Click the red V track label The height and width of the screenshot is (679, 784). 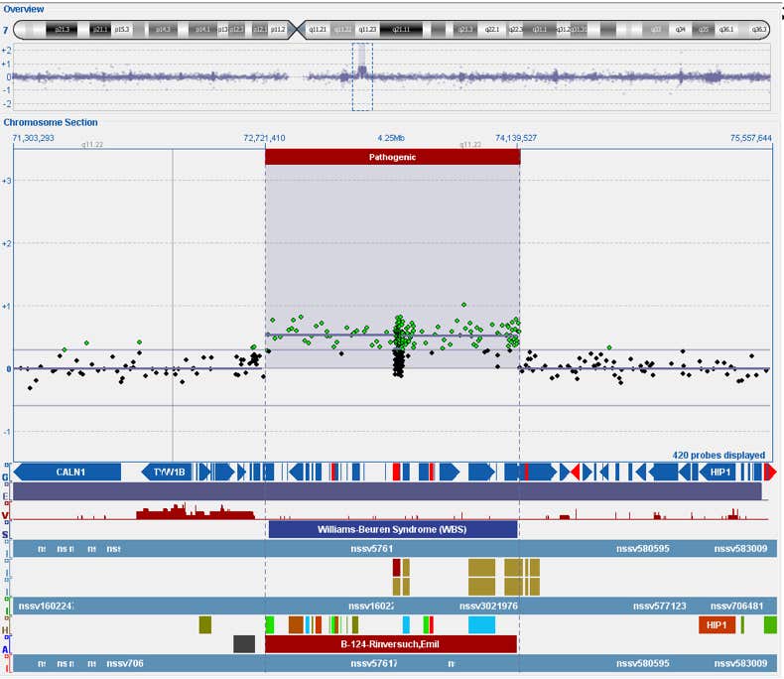pos(6,515)
